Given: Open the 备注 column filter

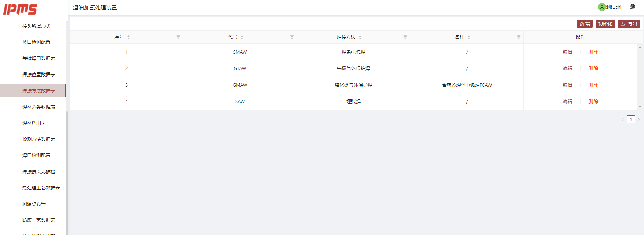Looking at the screenshot, I should coord(519,37).
